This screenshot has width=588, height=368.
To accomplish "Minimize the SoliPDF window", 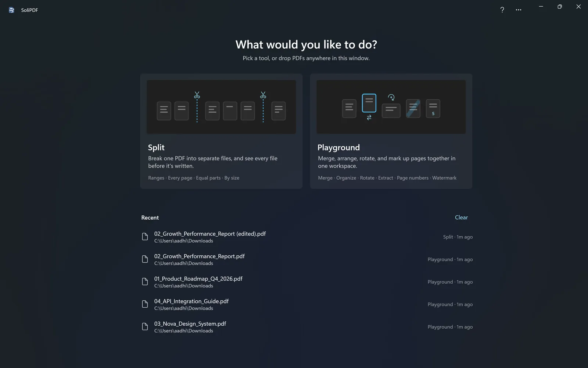I will tap(541, 7).
